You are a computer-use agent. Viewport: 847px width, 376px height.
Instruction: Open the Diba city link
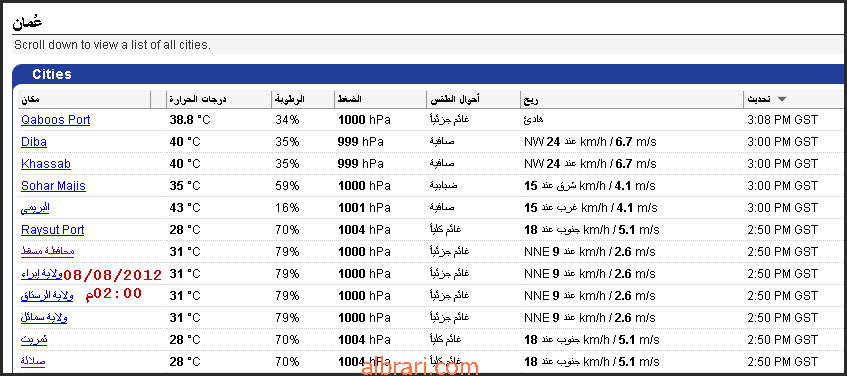tap(34, 142)
